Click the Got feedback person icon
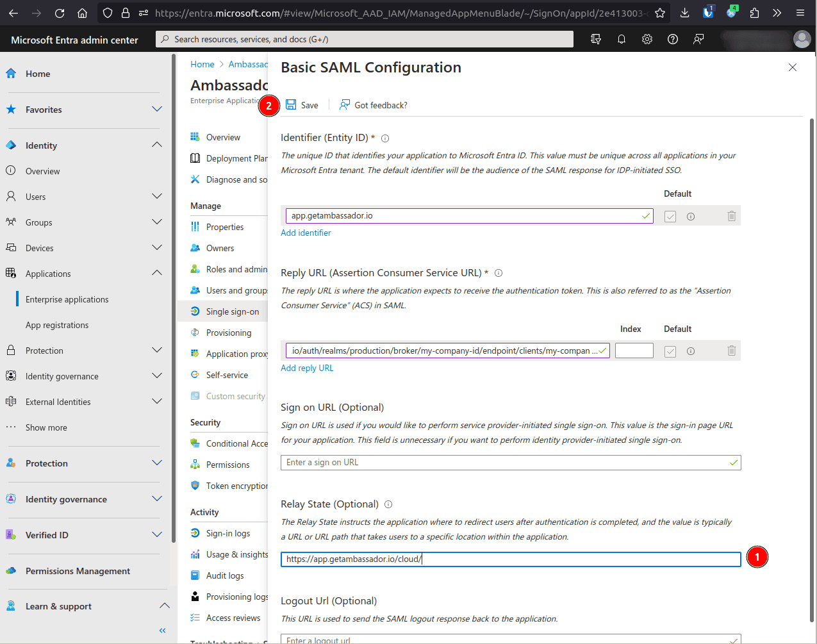Screen dimensions: 817x644 coord(345,105)
